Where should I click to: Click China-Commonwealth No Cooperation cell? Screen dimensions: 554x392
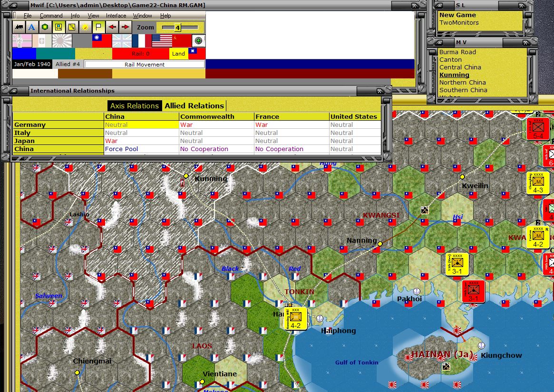pos(216,149)
